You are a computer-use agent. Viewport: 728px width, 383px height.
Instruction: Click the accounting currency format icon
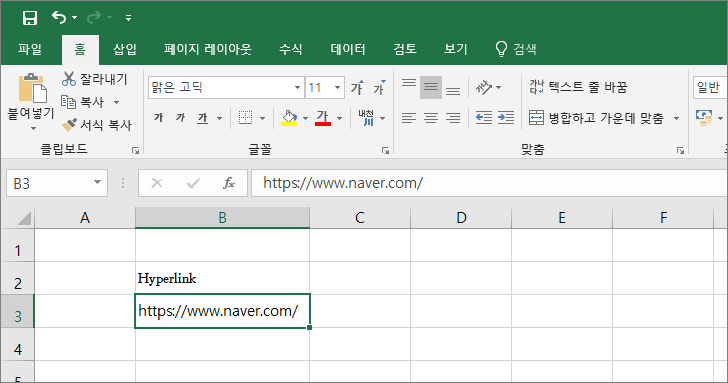(x=704, y=118)
